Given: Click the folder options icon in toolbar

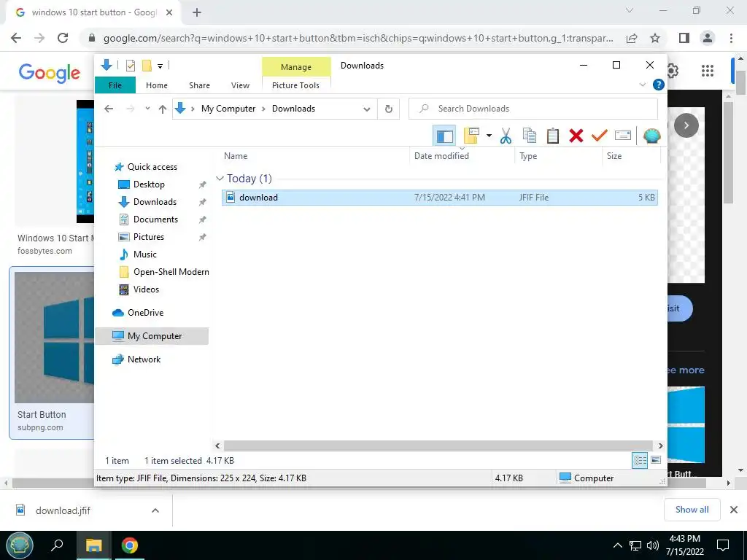Looking at the screenshot, I should click(471, 136).
